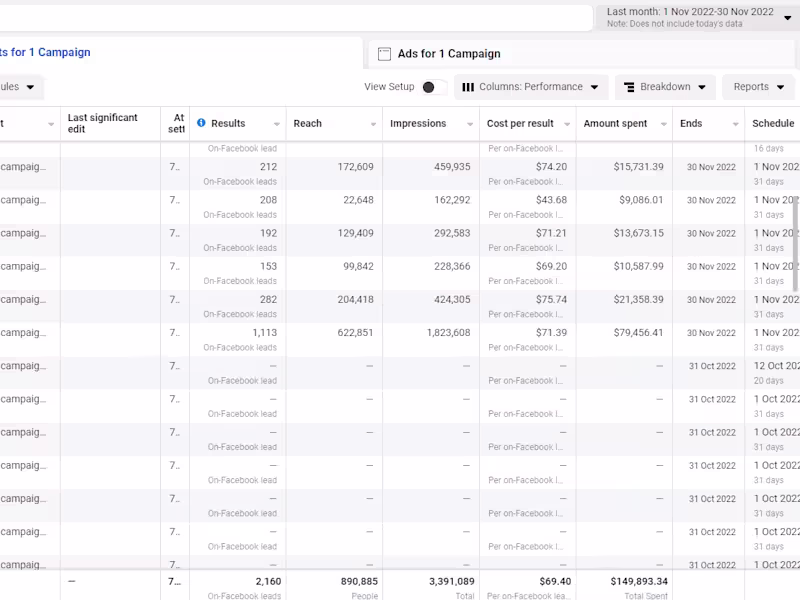The width and height of the screenshot is (800, 600).
Task: Click the square icon beside Ads for 1 Campaign
Action: (x=384, y=54)
